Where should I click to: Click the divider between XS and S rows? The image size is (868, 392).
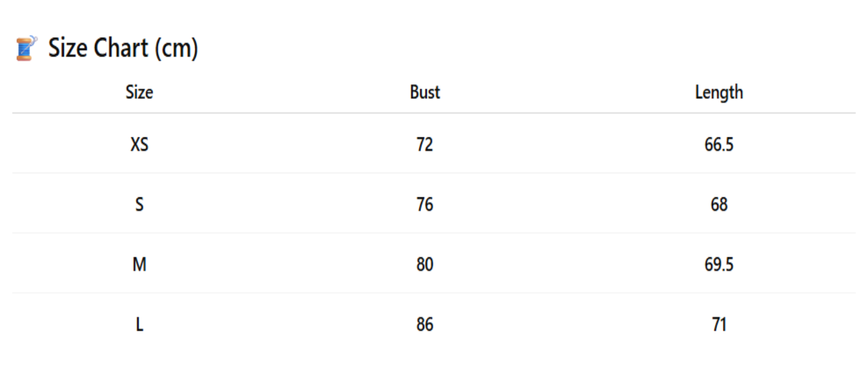coord(433,173)
